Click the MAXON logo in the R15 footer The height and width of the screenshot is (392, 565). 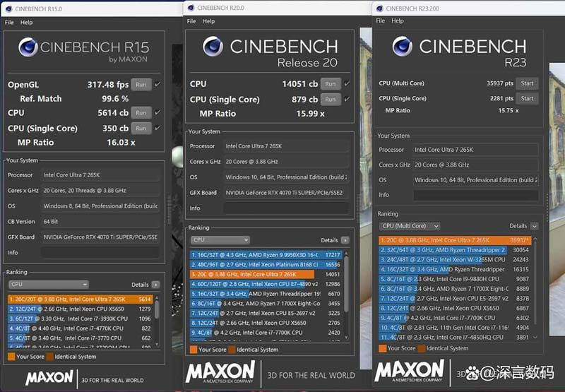(49, 377)
